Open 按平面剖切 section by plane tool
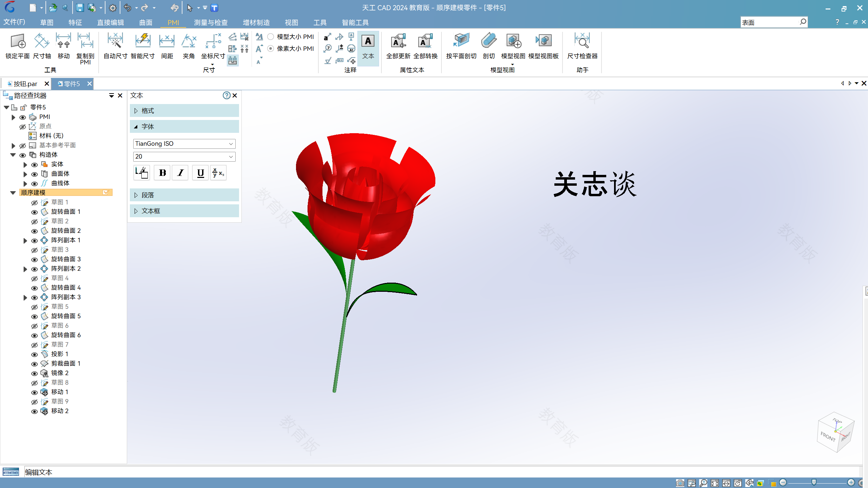Viewport: 868px width, 488px height. [461, 46]
